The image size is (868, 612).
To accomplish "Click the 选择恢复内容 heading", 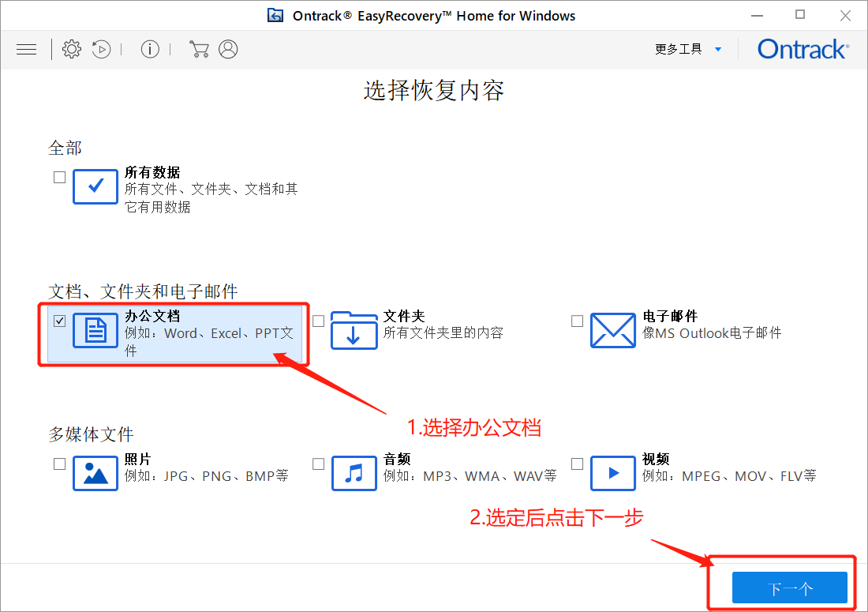I will 434,90.
